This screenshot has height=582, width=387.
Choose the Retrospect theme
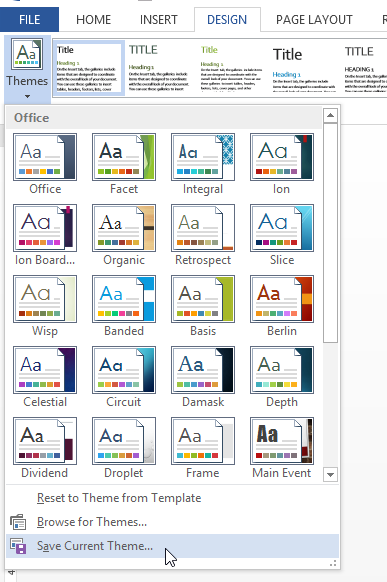click(203, 228)
